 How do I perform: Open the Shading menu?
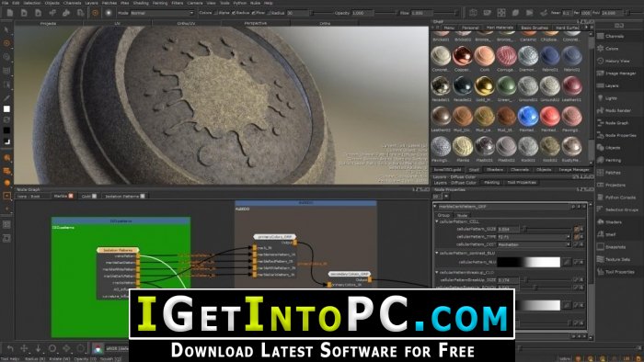pos(141,3)
